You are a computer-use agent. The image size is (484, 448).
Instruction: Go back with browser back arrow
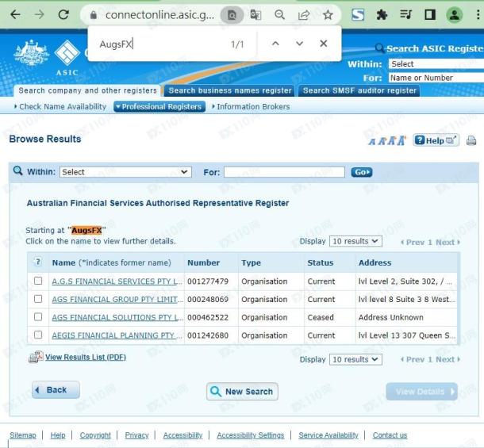pos(15,14)
